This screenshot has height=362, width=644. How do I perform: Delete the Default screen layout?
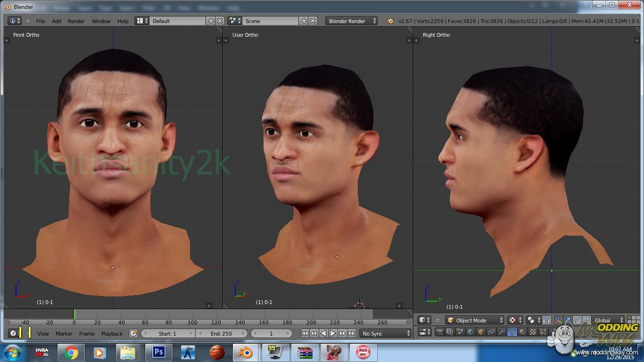point(220,21)
